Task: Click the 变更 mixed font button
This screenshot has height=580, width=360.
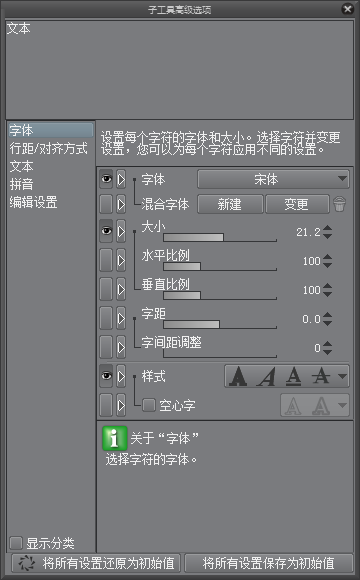Action: coord(297,204)
